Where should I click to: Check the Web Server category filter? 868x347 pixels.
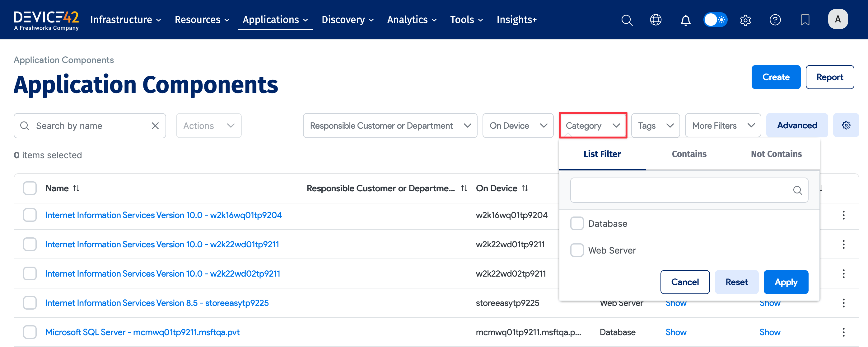click(x=577, y=250)
